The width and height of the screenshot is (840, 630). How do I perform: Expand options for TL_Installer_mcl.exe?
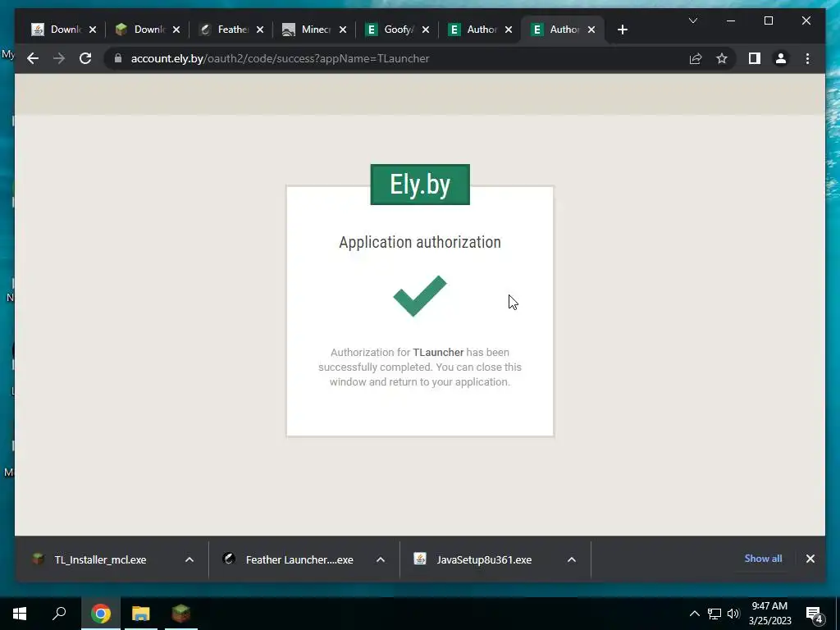tap(189, 559)
